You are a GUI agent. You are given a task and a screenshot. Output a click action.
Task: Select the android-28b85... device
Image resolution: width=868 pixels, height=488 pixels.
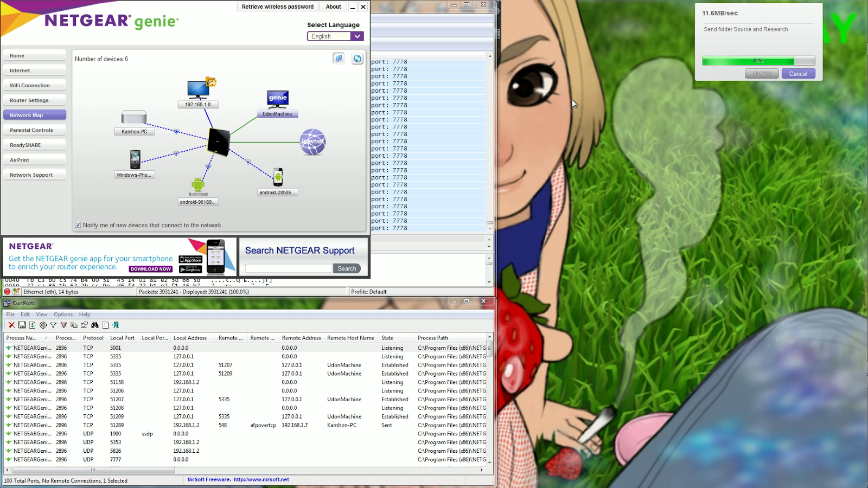coord(278,182)
